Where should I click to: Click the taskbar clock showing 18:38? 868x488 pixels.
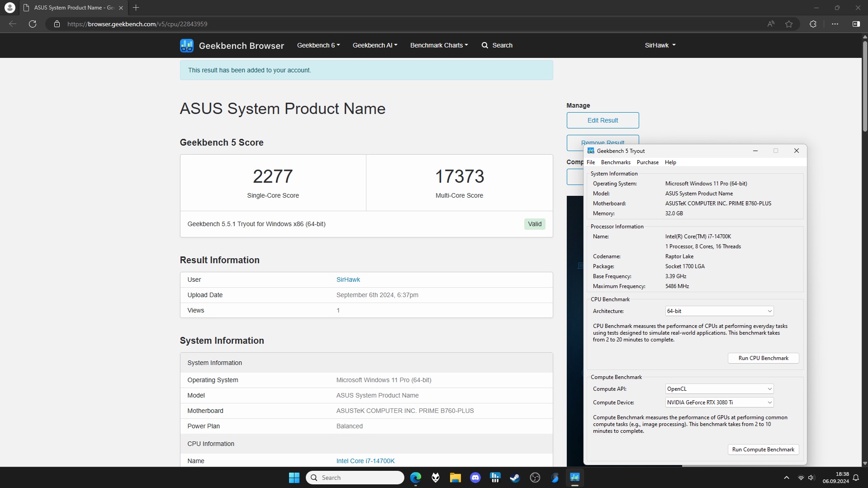click(835, 478)
